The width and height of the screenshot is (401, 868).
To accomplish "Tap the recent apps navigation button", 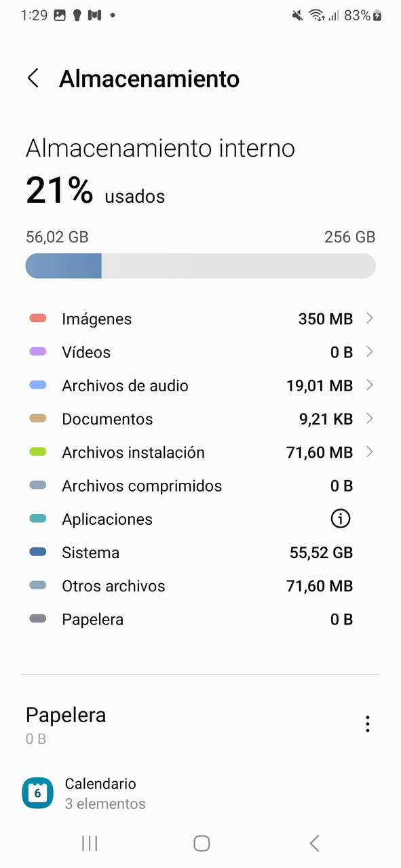I will (90, 843).
